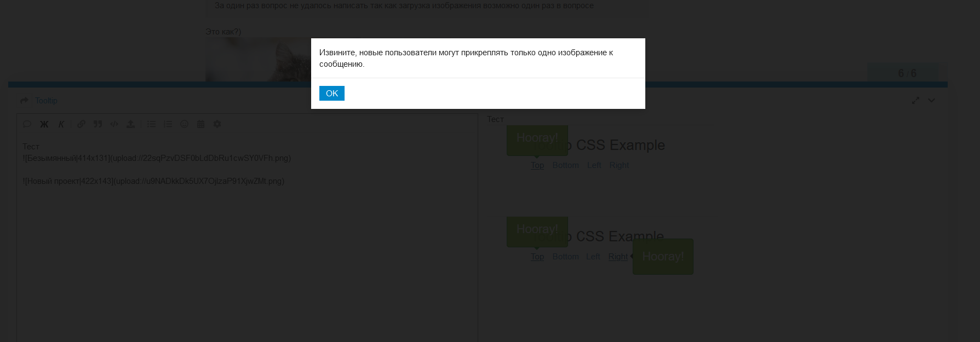This screenshot has width=980, height=342.
Task: Click the Это как?) text in the post
Action: pyautogui.click(x=223, y=32)
